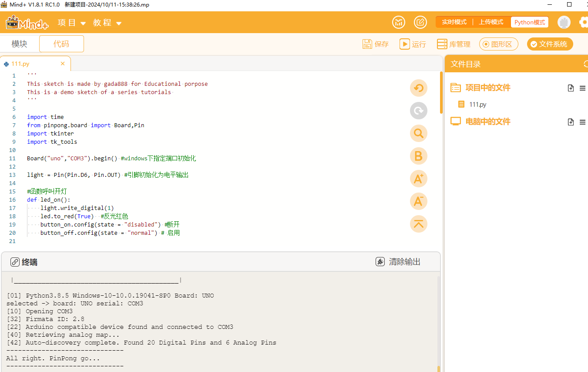Click line number 13 in gutter
Viewport: 588px width, 372px height.
[x=12, y=175]
